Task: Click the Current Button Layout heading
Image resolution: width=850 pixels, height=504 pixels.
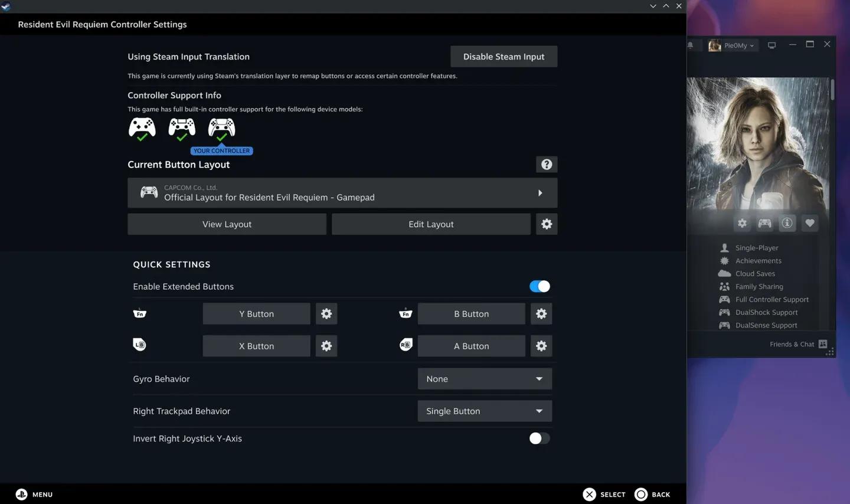Action: click(x=178, y=165)
